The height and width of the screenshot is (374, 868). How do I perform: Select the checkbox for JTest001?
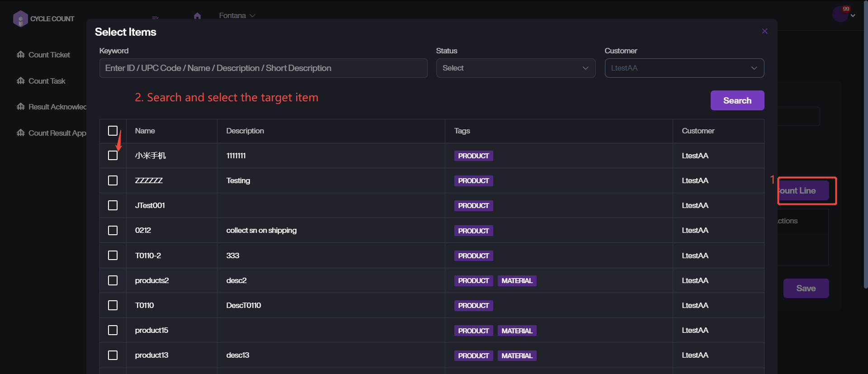click(x=113, y=205)
